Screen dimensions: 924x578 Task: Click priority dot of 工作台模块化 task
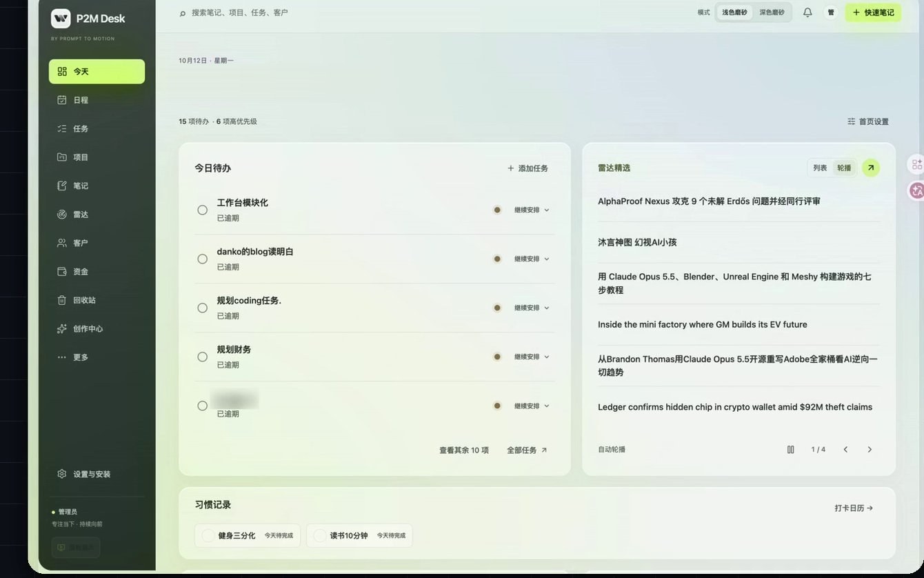tap(496, 210)
